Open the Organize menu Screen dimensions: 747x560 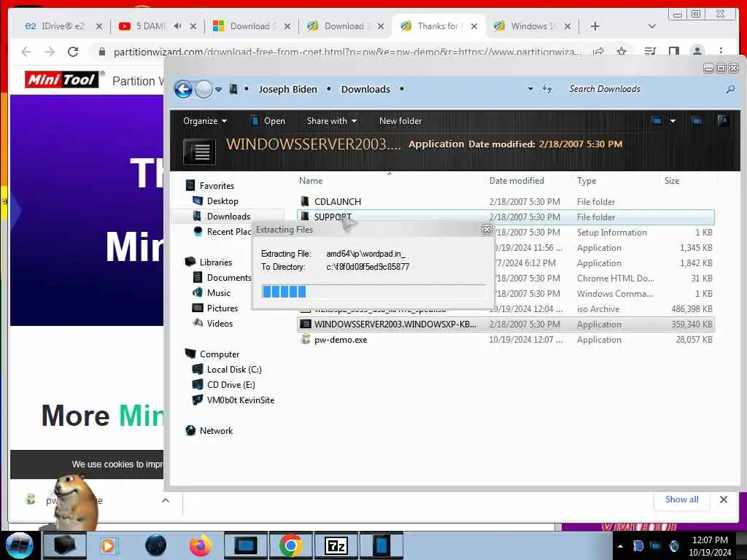205,121
